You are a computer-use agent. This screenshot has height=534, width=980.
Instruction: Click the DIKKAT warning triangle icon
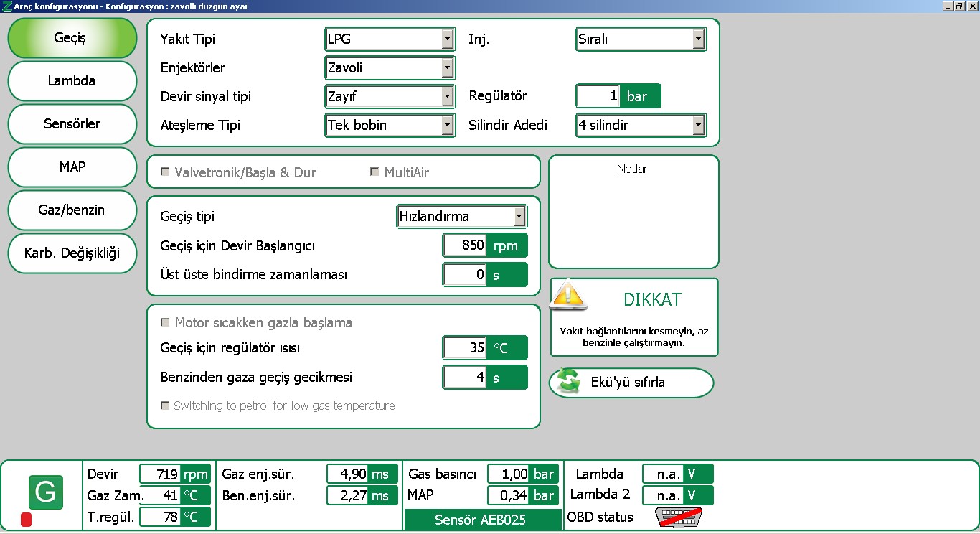(x=568, y=295)
